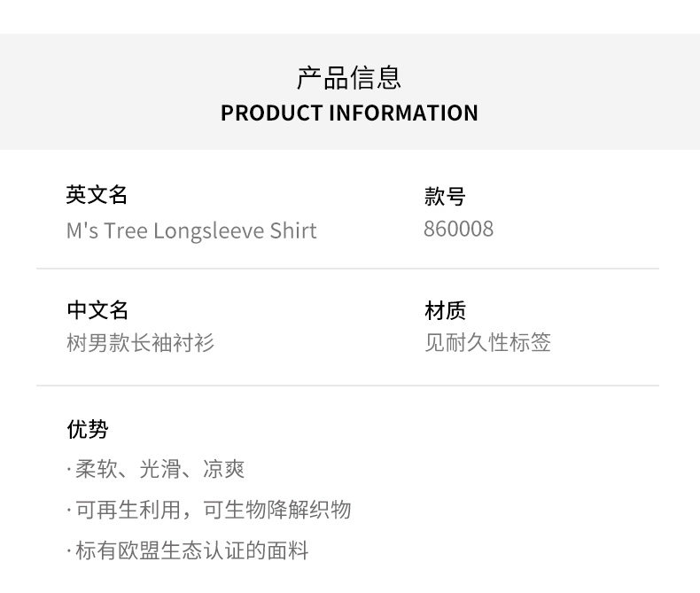Select the 英文名 label
Image resolution: width=700 pixels, height=593 pixels.
(x=97, y=195)
